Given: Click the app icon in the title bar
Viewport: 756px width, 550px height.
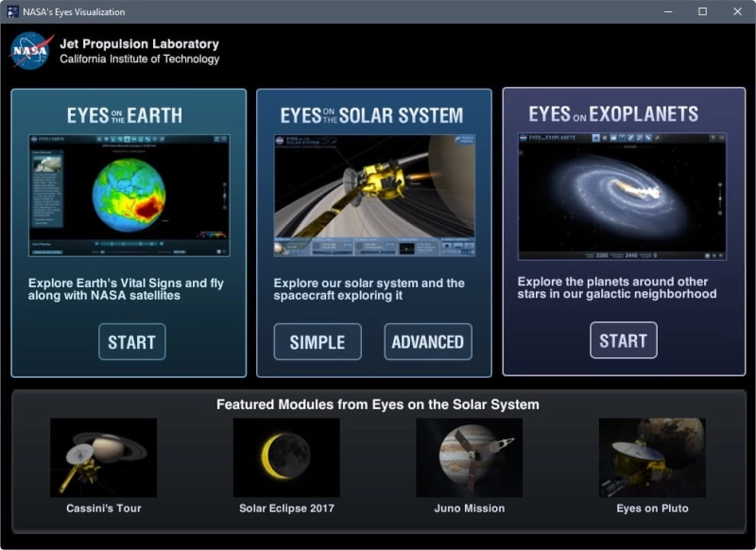Looking at the screenshot, I should (x=12, y=12).
